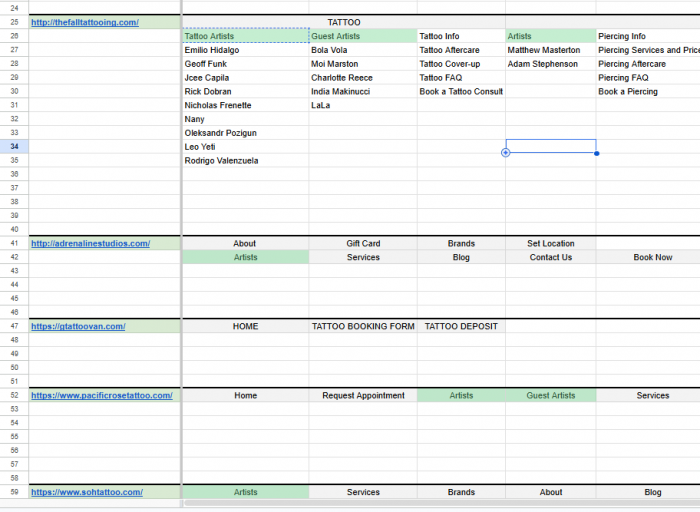Image resolution: width=700 pixels, height=512 pixels.
Task: Click the 'Book Now' cell
Action: click(648, 257)
